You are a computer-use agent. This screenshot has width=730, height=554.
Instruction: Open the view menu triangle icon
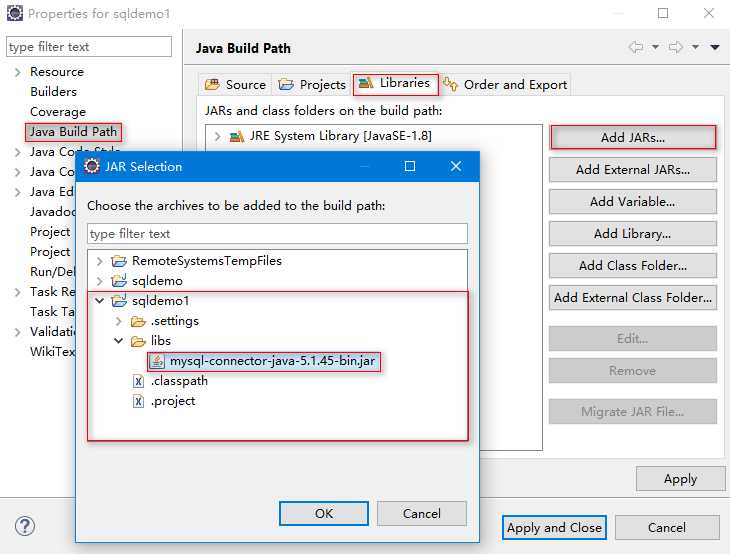point(715,47)
